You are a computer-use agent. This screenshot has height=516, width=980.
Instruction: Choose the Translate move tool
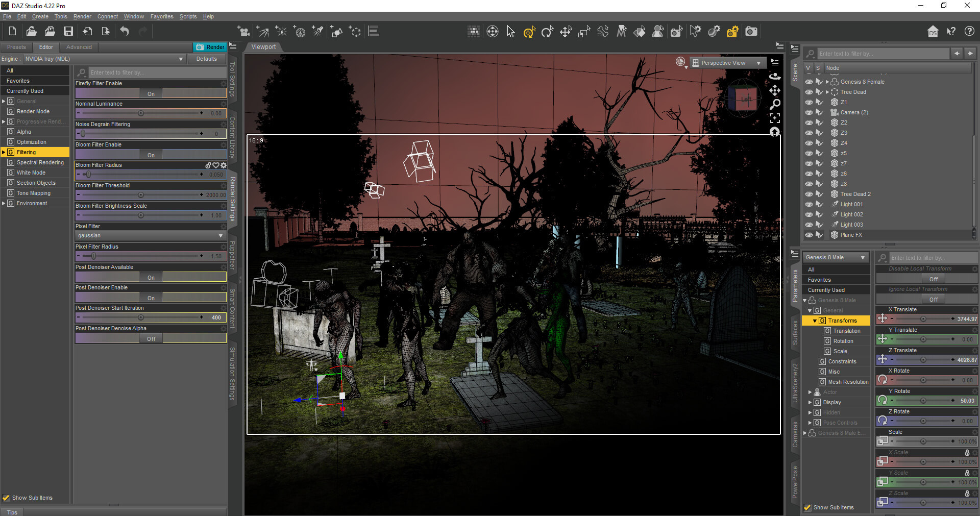pyautogui.click(x=566, y=32)
